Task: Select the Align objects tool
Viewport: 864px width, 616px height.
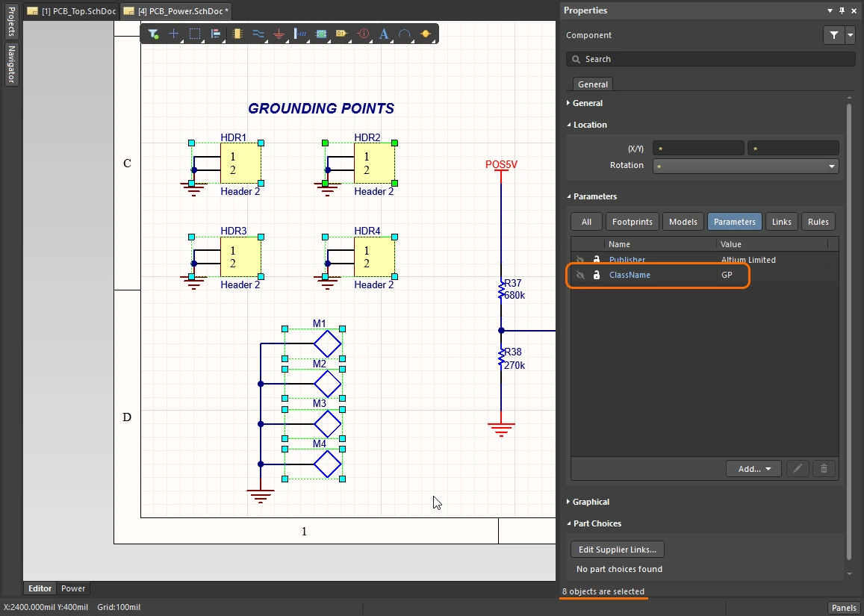Action: click(x=216, y=34)
